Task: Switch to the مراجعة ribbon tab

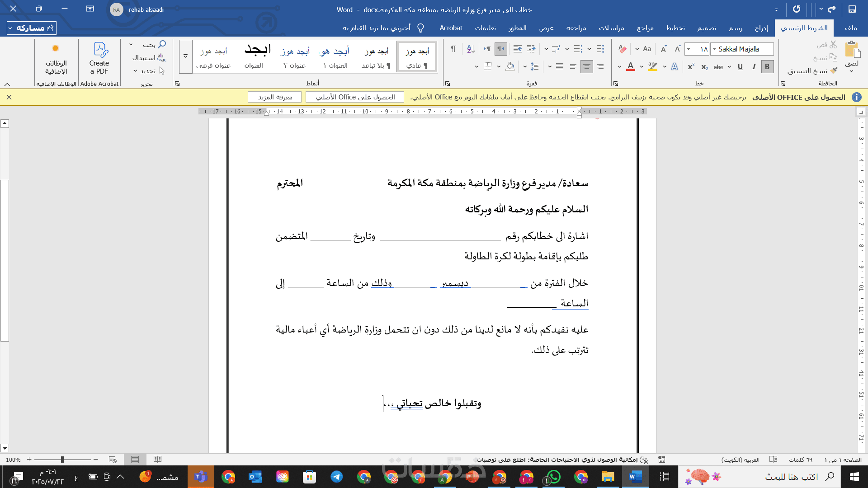Action: pyautogui.click(x=576, y=28)
